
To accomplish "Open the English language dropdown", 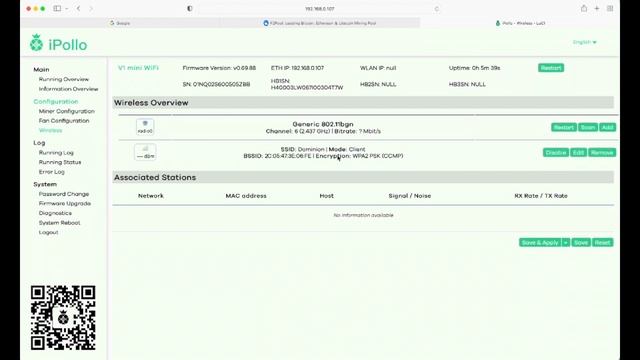I will [x=584, y=42].
